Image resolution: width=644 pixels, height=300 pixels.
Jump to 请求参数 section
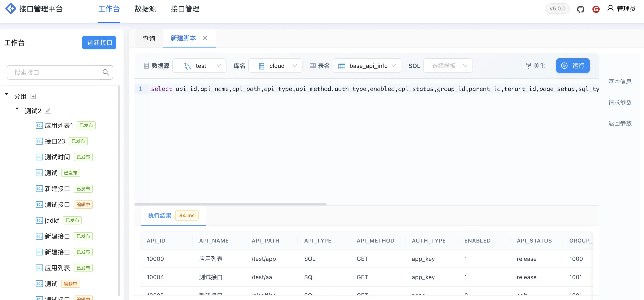620,102
